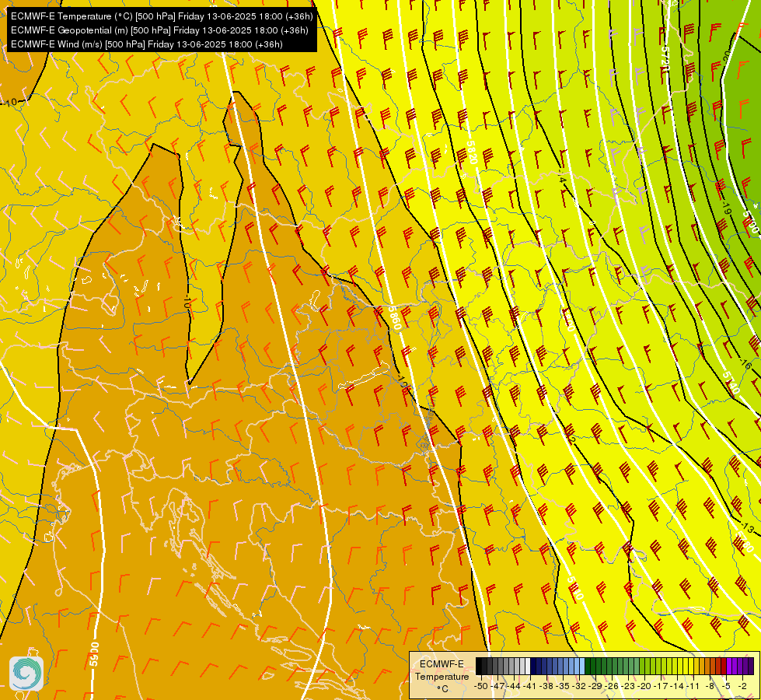
Task: Click the -11 value on the legend scale
Action: tap(693, 686)
